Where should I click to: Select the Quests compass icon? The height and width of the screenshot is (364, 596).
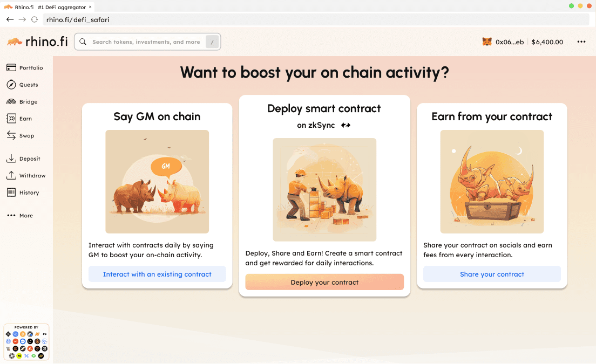(x=11, y=85)
